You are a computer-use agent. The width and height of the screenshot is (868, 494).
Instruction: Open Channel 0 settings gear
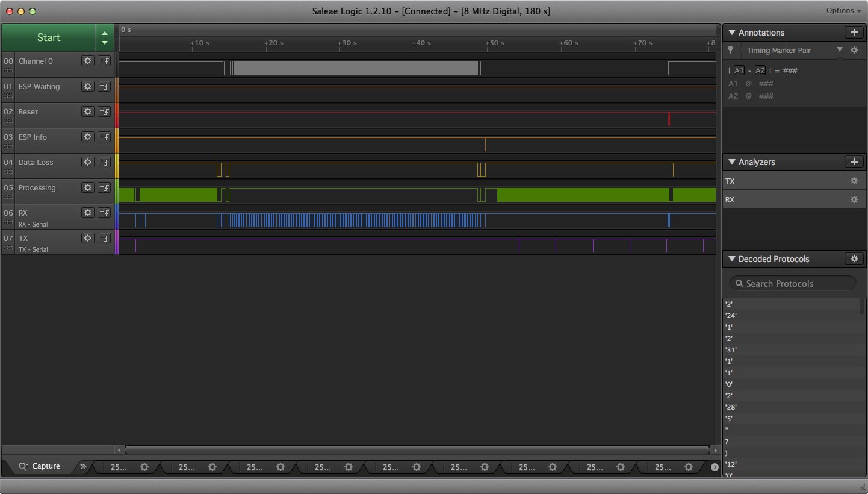(88, 61)
